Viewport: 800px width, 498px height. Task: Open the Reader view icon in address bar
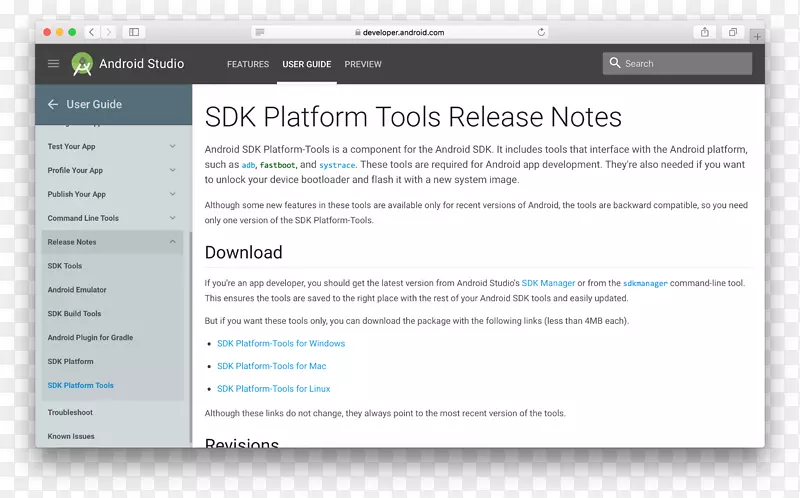[260, 32]
